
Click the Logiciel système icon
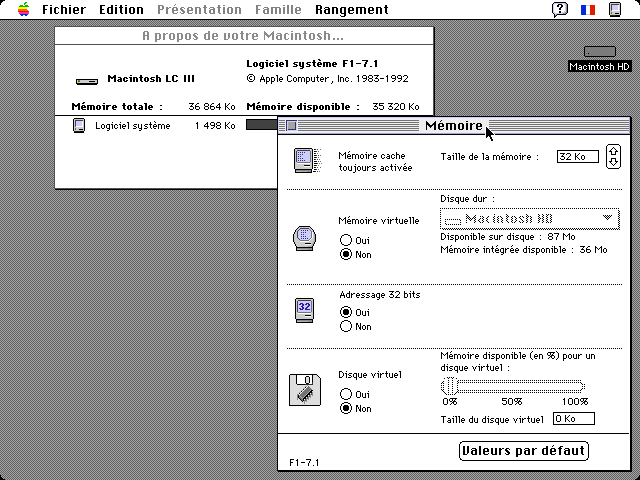point(79,125)
